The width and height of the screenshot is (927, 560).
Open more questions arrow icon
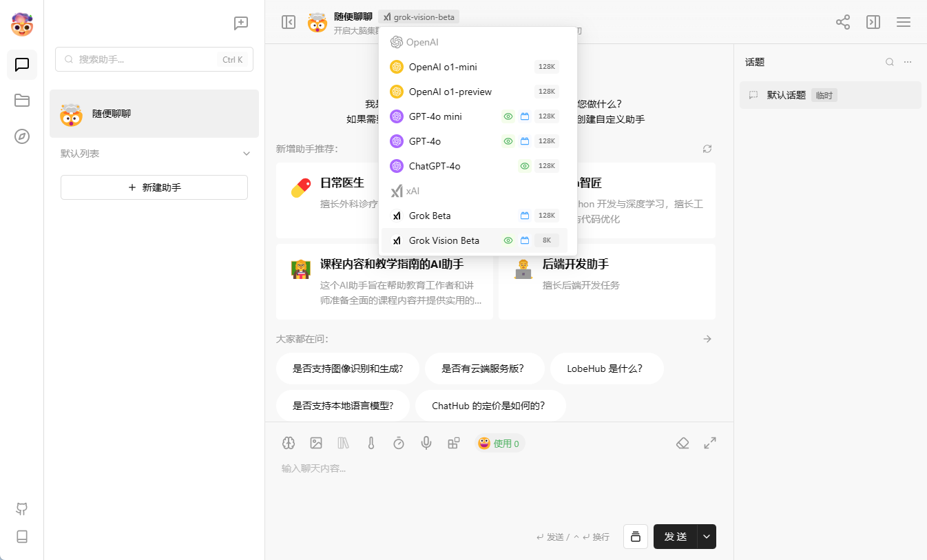707,339
